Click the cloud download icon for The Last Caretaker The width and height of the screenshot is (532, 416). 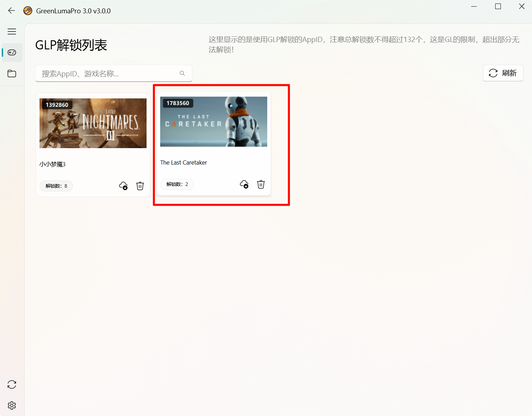click(244, 184)
